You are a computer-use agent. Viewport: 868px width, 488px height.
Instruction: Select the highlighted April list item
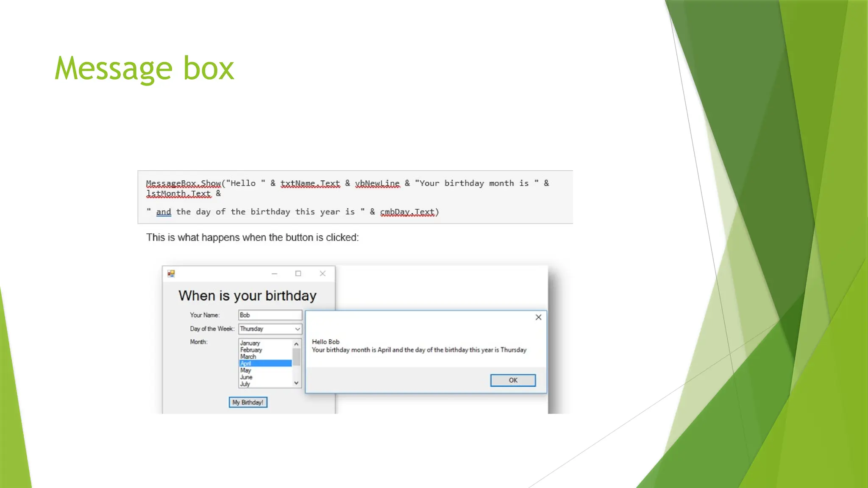point(265,363)
